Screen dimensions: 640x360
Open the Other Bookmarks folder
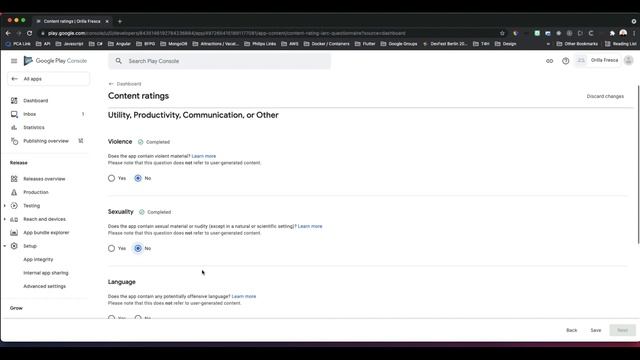577,44
